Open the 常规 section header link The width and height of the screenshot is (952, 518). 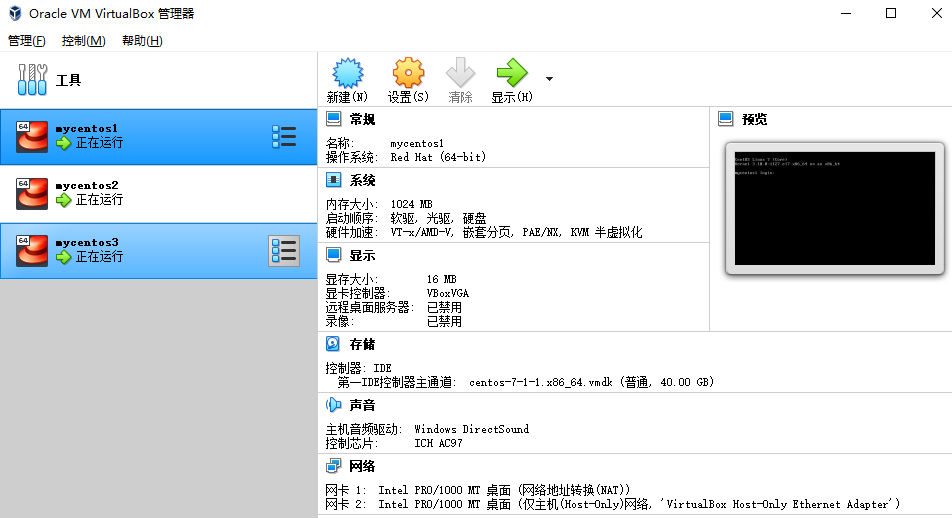coord(362,119)
